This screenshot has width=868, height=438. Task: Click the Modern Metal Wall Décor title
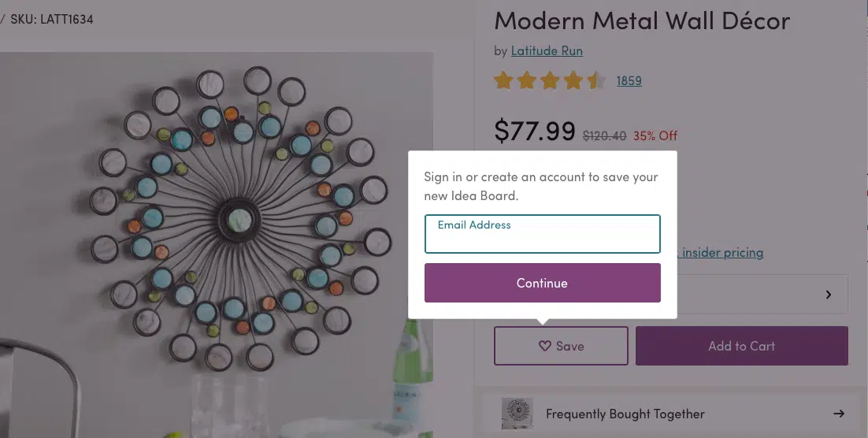(x=642, y=20)
